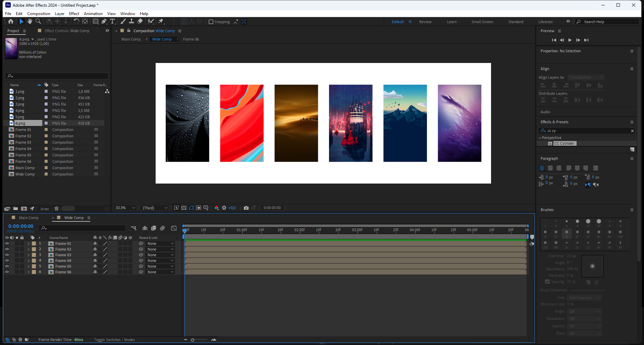Pick the Rectangle shape tool
Image resolution: width=644 pixels, height=345 pixels.
point(96,21)
